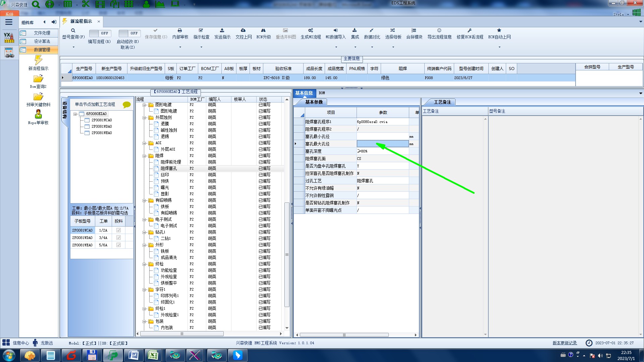Collapse the 图形电镀 folder node
The height and width of the screenshot is (362, 644).
click(144, 105)
